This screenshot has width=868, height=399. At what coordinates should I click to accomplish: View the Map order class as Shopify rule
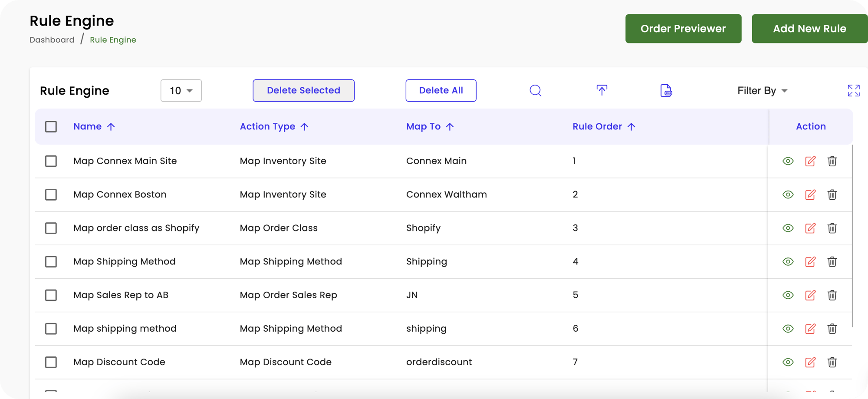[788, 228]
